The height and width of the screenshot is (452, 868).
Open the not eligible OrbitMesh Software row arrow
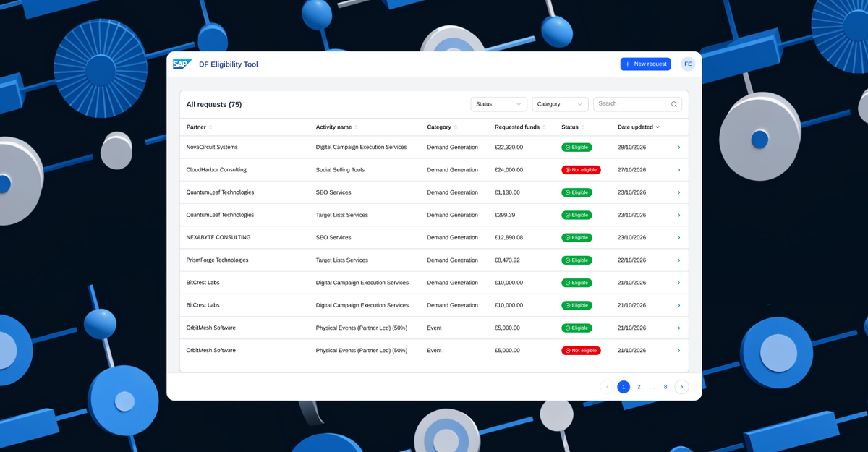pyautogui.click(x=678, y=351)
